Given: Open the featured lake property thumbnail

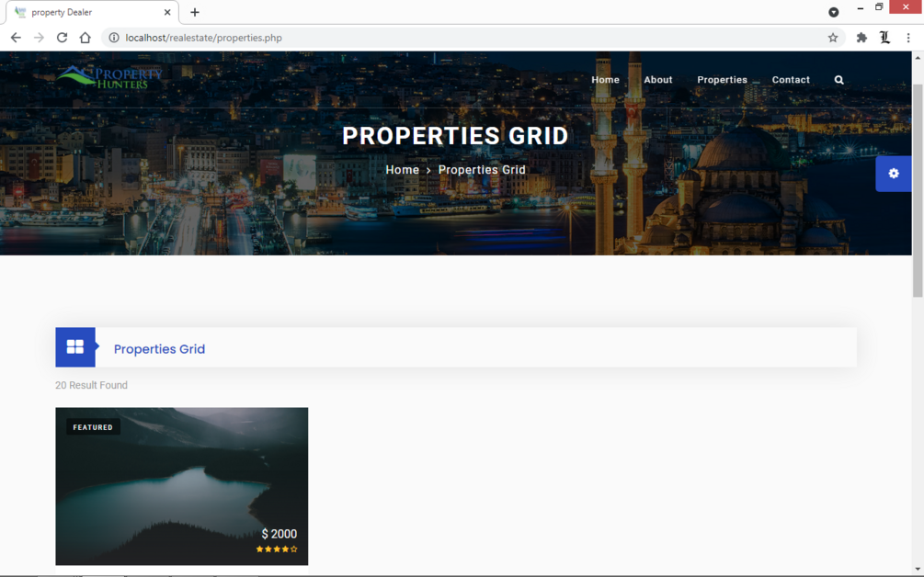Looking at the screenshot, I should point(181,486).
